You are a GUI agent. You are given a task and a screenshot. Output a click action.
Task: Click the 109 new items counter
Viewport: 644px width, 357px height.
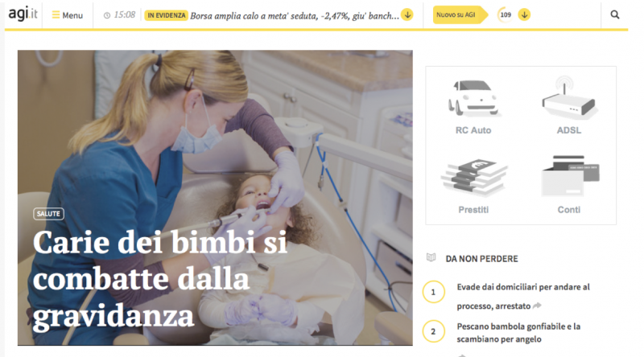point(506,14)
